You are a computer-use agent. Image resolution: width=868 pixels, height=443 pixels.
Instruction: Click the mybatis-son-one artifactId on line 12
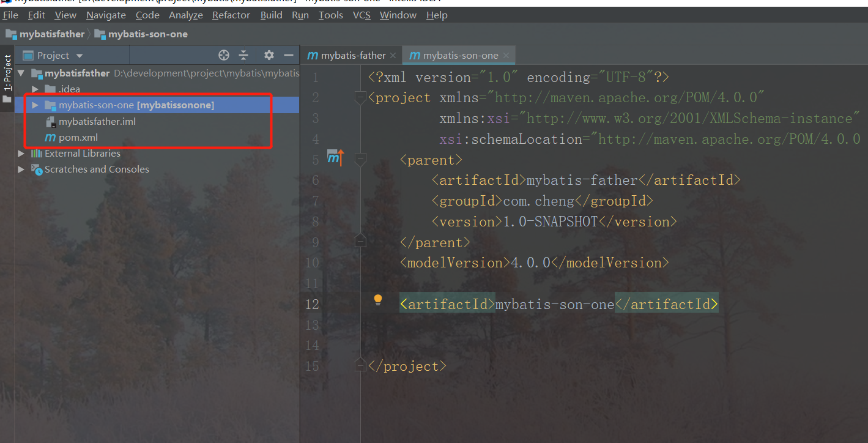tap(555, 304)
